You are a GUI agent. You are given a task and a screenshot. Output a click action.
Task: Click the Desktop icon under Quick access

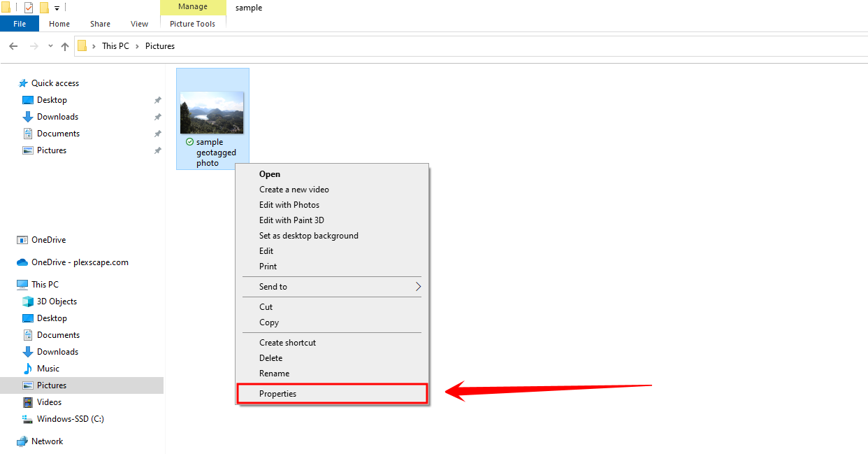(28, 100)
